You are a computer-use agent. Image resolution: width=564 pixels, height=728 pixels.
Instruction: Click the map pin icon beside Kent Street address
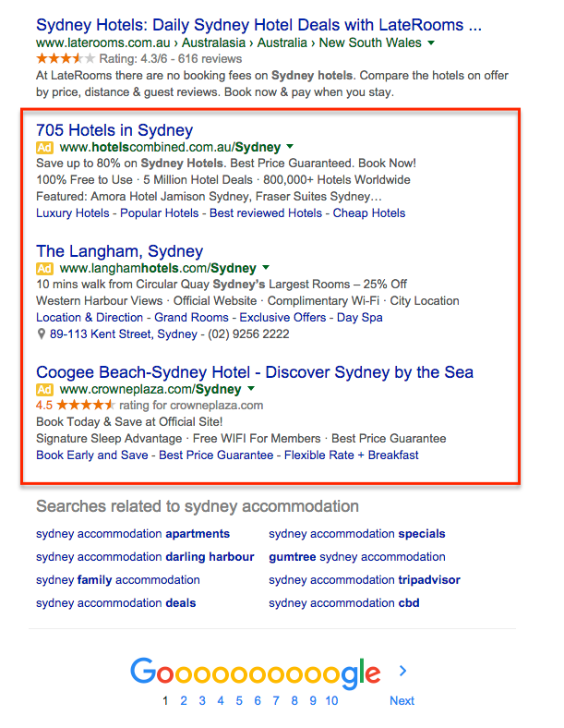point(42,334)
